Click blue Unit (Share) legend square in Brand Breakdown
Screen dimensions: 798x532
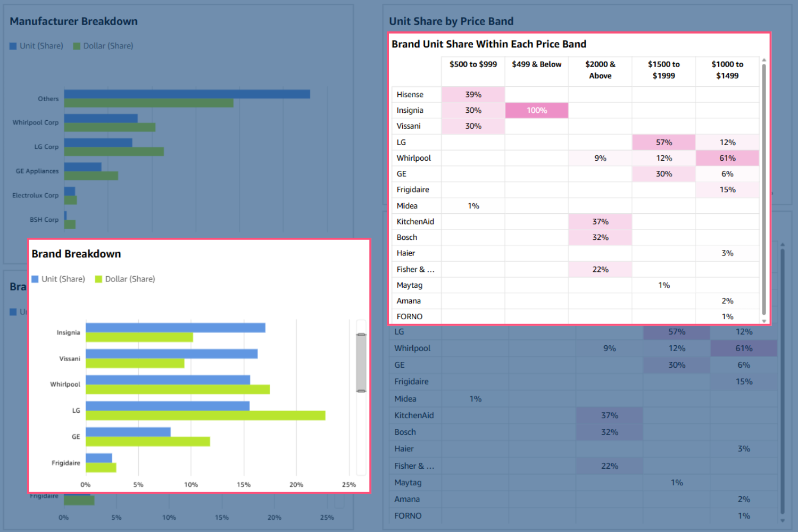(x=35, y=279)
